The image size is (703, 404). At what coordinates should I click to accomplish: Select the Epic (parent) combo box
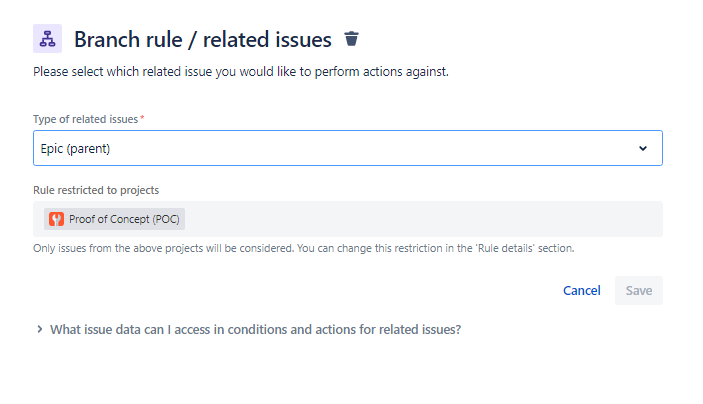click(348, 148)
